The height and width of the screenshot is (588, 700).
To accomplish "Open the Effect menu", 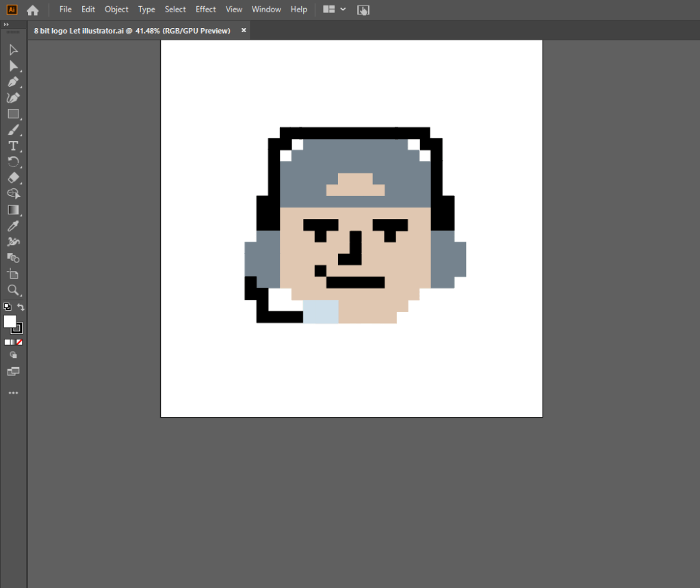I will [x=205, y=10].
